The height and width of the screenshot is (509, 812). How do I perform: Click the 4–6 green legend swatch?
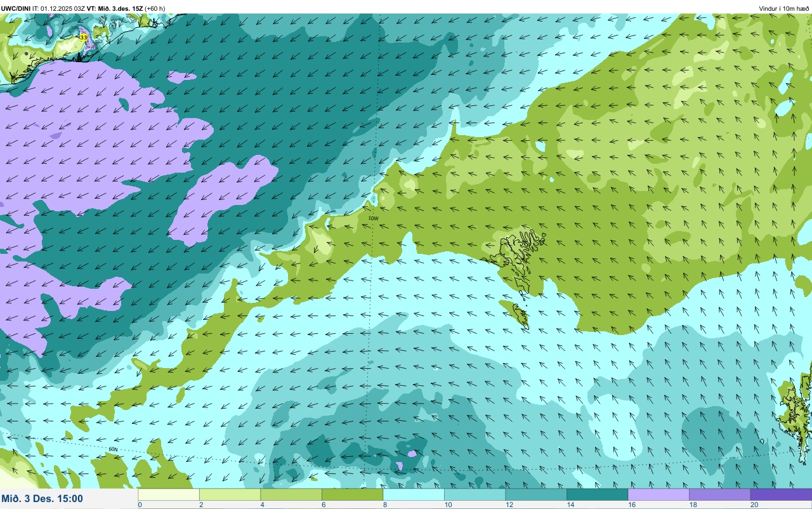(291, 494)
